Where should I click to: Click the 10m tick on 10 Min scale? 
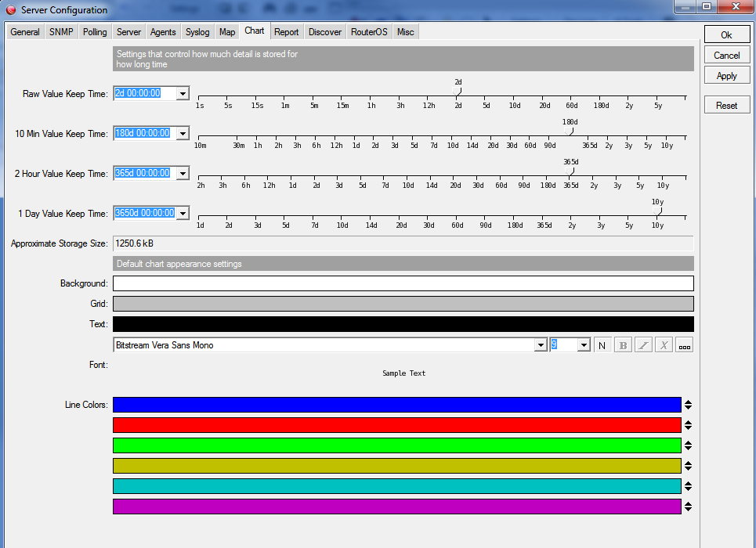(x=200, y=146)
